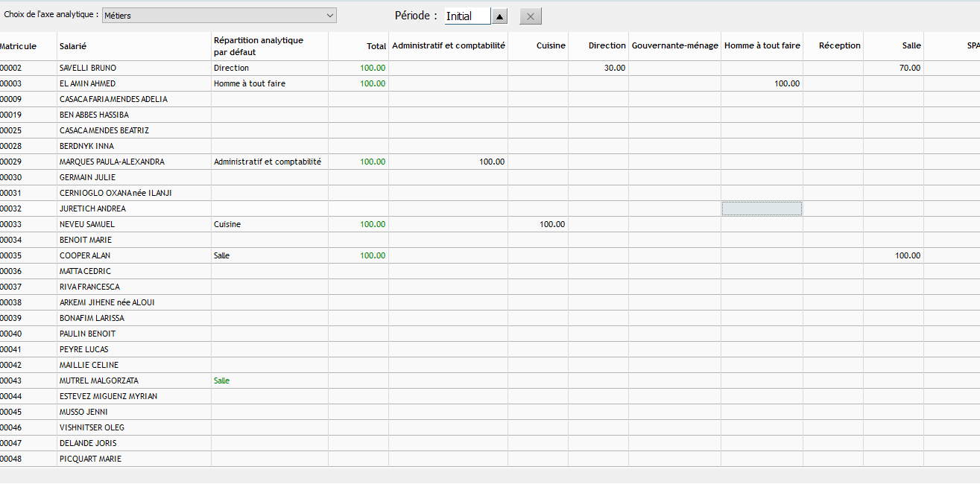This screenshot has height=484, width=980.
Task: Select employee MAILLIE CELINE
Action: coord(89,365)
